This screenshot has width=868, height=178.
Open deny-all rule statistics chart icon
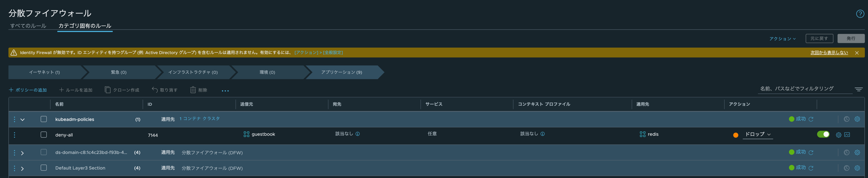tap(847, 135)
